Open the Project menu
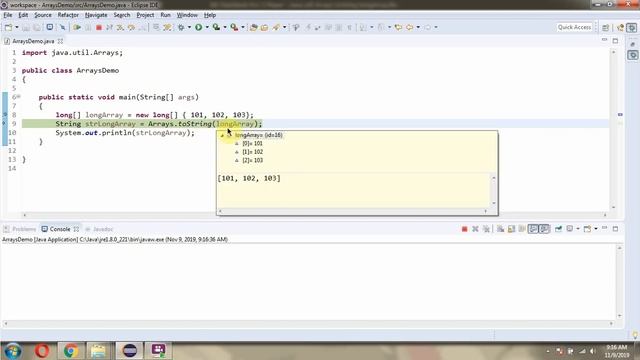This screenshot has width=640, height=360. click(145, 15)
